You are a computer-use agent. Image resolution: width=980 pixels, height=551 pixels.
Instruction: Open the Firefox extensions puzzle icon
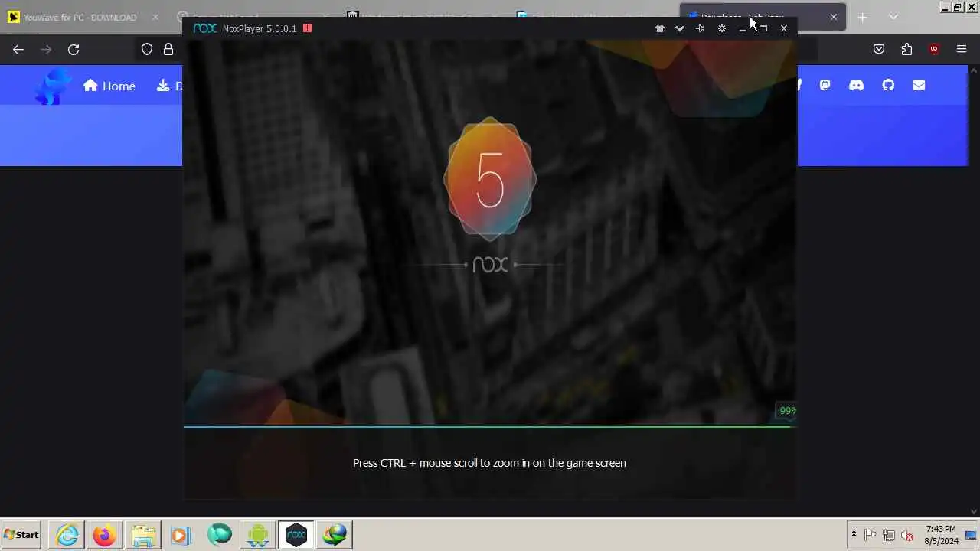coord(906,49)
